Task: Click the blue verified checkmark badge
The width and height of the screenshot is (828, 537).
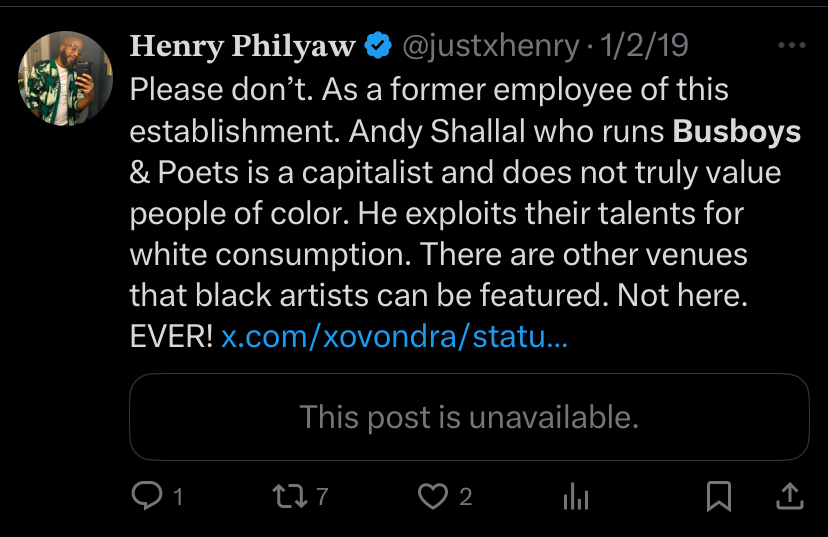Action: click(378, 45)
